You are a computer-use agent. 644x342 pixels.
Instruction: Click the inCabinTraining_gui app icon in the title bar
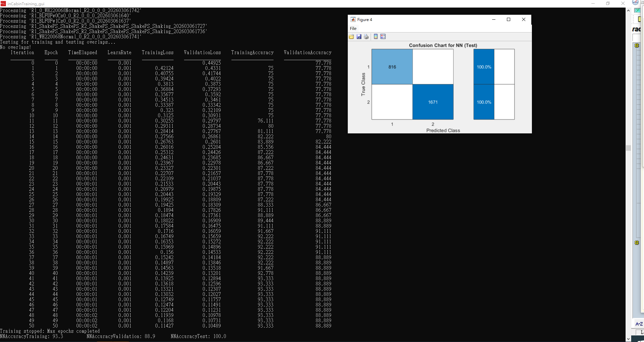(3, 4)
